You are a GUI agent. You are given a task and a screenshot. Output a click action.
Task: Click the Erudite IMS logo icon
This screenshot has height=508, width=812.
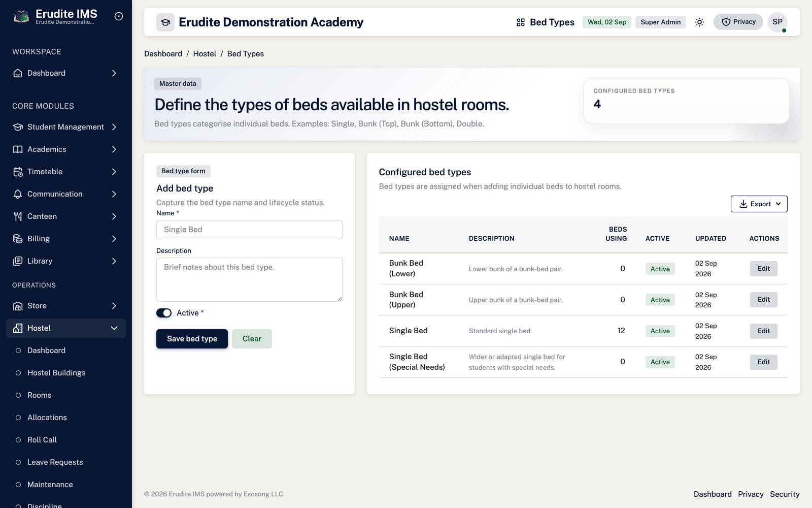point(21,16)
